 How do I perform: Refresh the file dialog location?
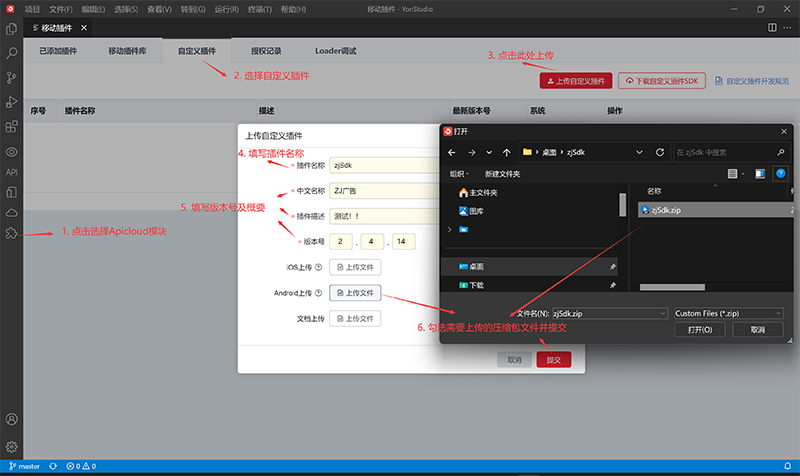click(x=660, y=152)
